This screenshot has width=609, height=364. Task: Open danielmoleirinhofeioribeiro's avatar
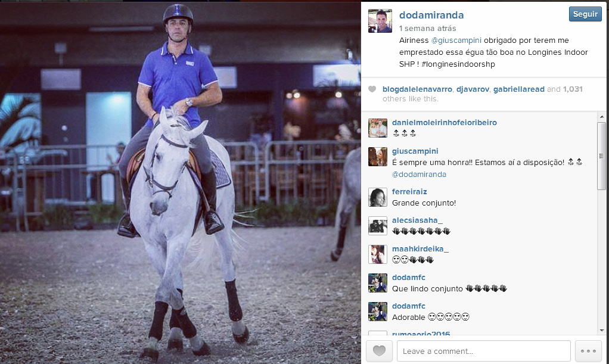[378, 128]
